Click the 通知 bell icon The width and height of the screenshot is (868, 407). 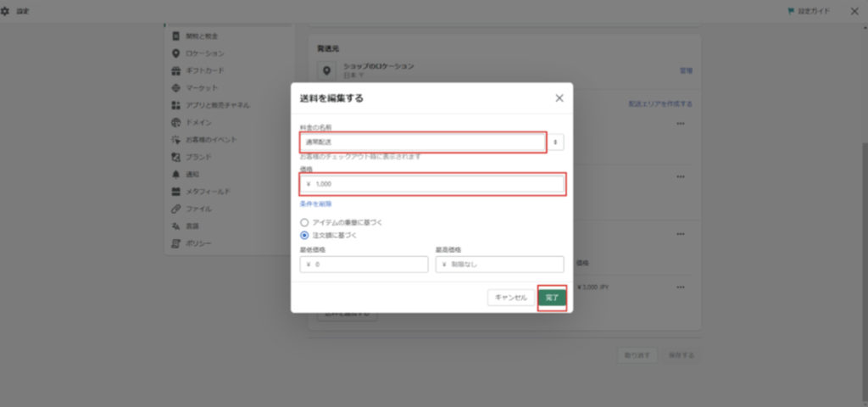[176, 175]
